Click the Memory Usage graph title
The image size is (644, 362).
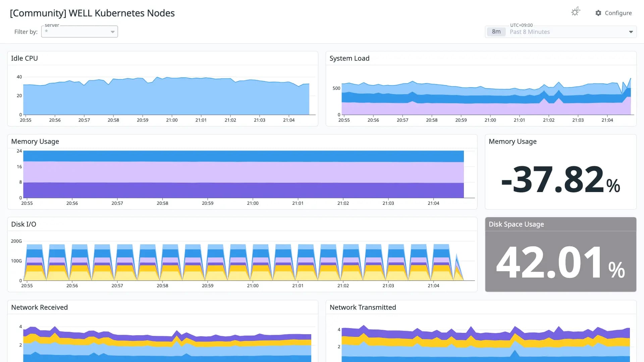35,141
